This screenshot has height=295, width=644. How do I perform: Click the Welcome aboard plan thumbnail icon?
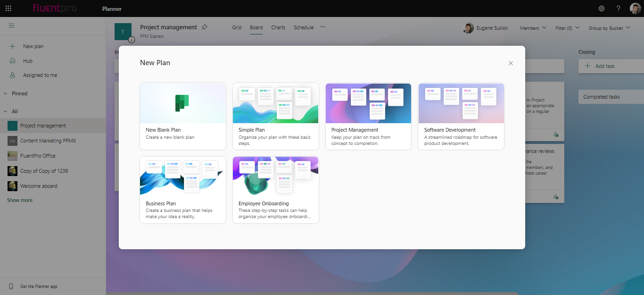coord(12,186)
